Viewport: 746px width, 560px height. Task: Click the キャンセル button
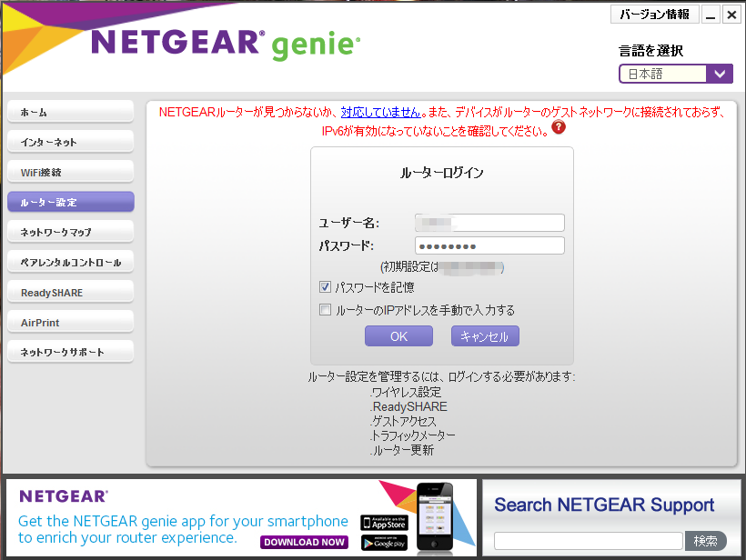click(x=485, y=336)
